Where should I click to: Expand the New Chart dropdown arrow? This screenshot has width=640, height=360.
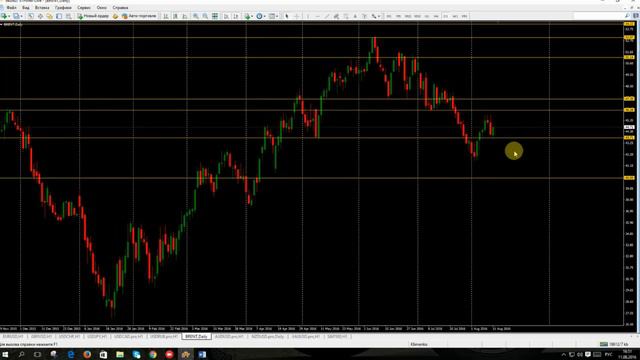coord(9,16)
